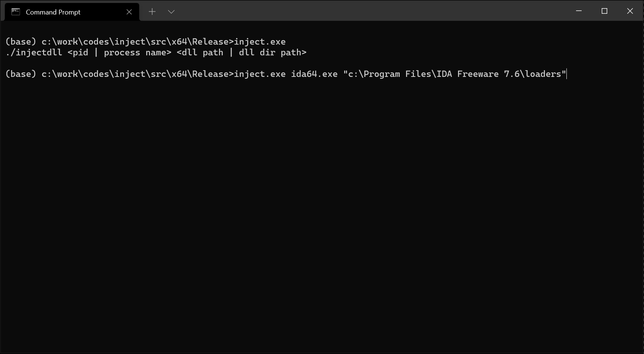Open the new tab profile dropdown chevron
644x354 pixels.
tap(171, 12)
